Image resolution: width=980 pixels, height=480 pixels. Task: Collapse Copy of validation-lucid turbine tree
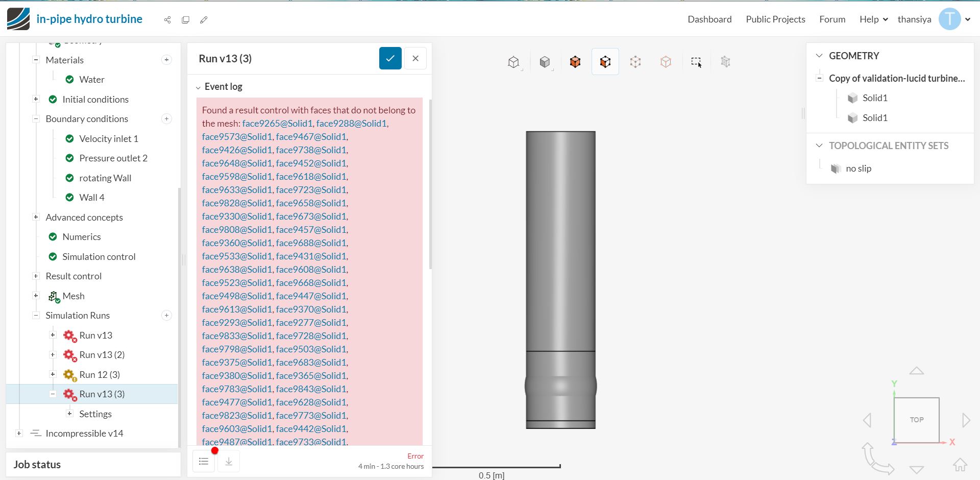819,78
